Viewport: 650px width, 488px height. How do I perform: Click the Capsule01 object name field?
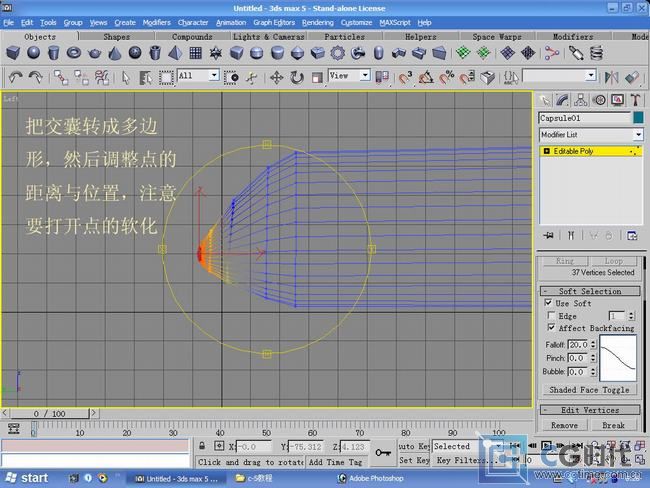585,118
